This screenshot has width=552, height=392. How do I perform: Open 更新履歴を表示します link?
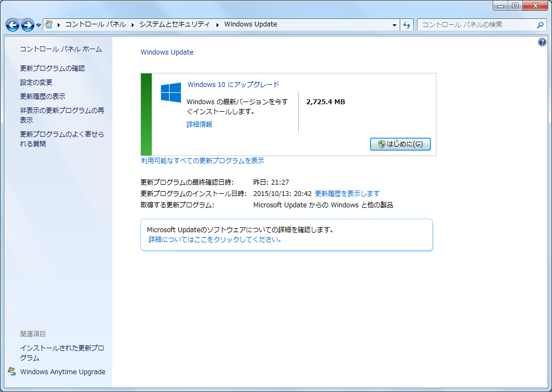[347, 193]
